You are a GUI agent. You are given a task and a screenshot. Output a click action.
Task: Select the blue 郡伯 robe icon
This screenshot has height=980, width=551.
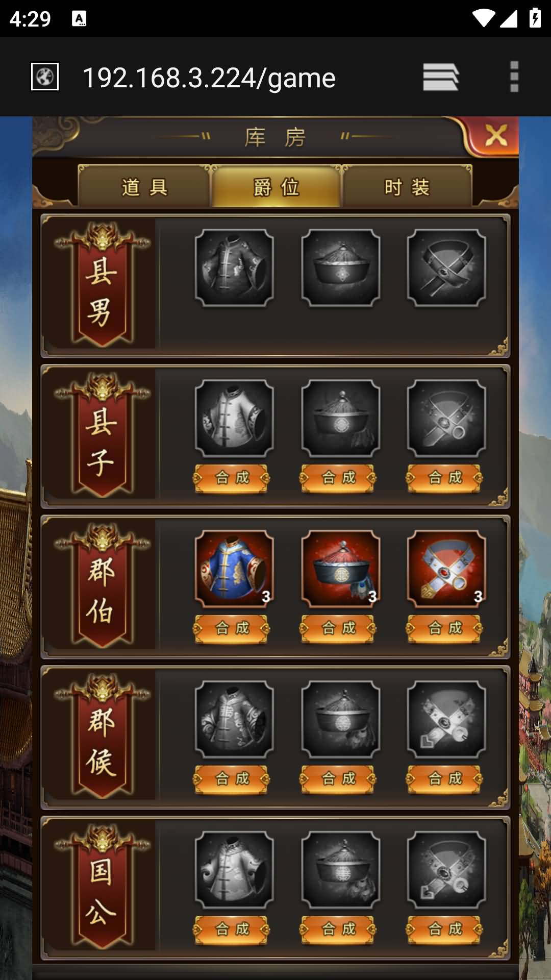[x=234, y=569]
